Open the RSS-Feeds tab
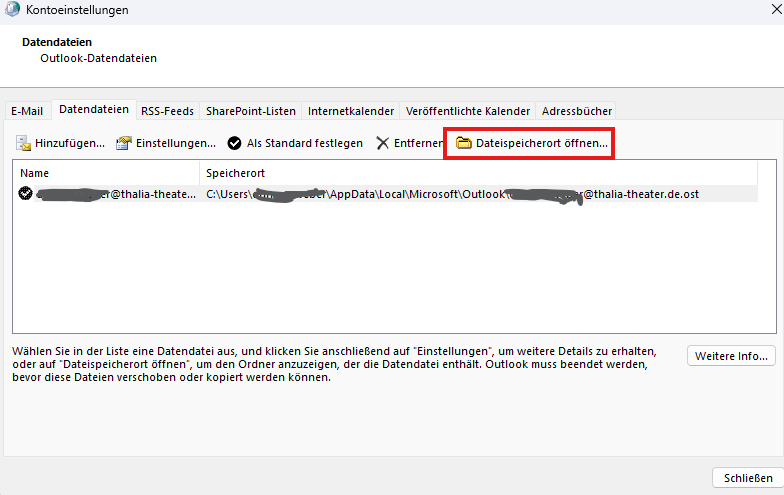The width and height of the screenshot is (784, 495). pos(168,111)
